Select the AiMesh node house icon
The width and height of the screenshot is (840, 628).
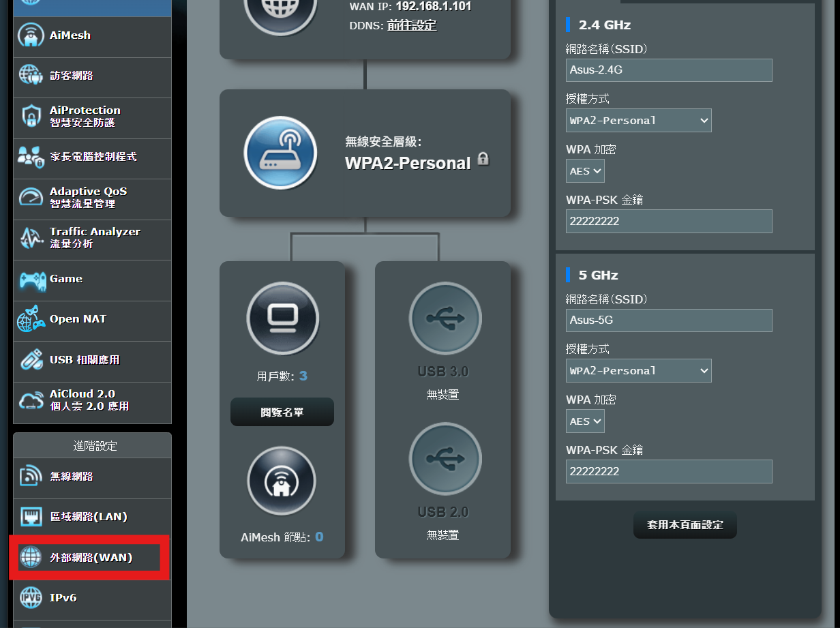(x=281, y=481)
